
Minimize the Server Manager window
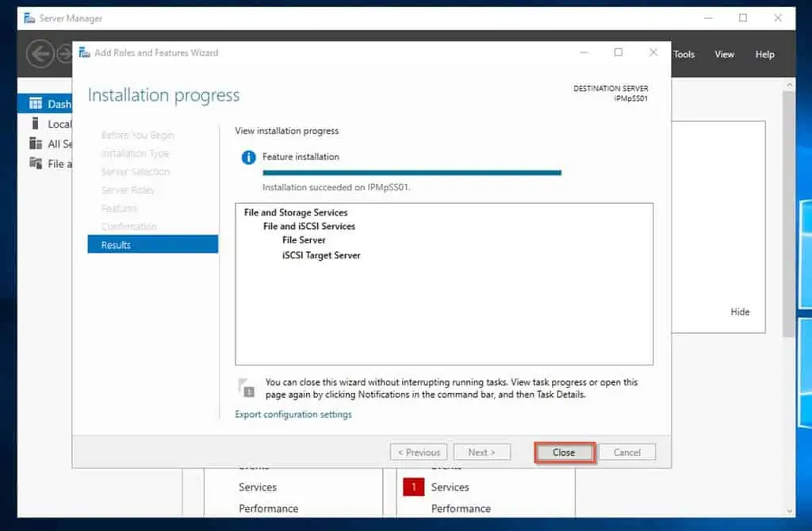click(708, 18)
